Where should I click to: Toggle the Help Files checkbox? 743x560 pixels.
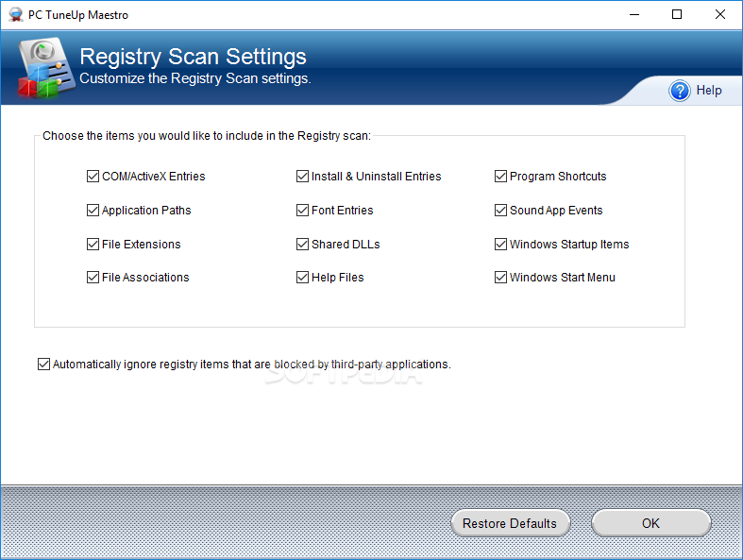coord(302,278)
